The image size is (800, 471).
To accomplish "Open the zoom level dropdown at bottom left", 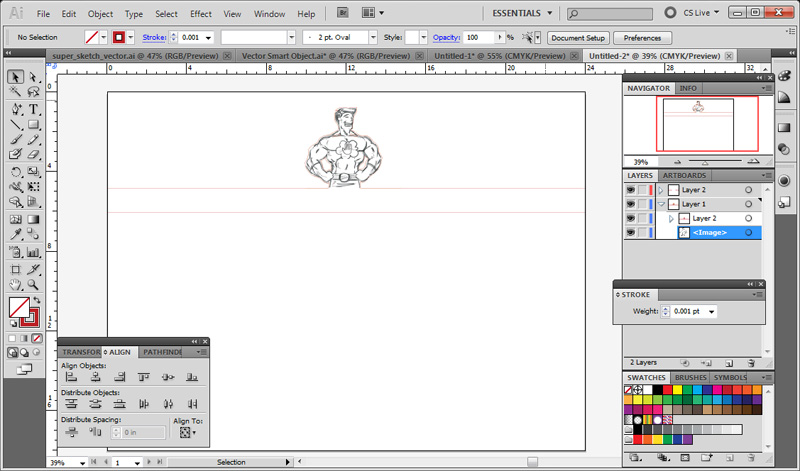I will [82, 463].
